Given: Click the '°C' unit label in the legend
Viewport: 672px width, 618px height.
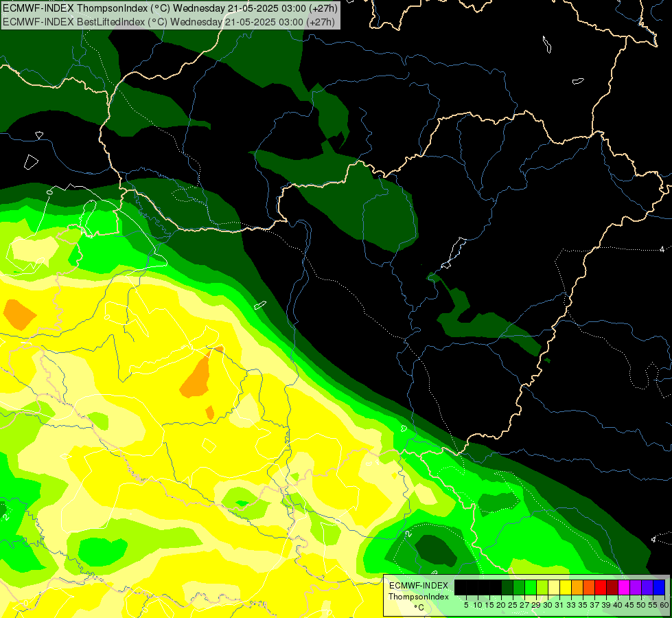Looking at the screenshot, I should pos(419,608).
